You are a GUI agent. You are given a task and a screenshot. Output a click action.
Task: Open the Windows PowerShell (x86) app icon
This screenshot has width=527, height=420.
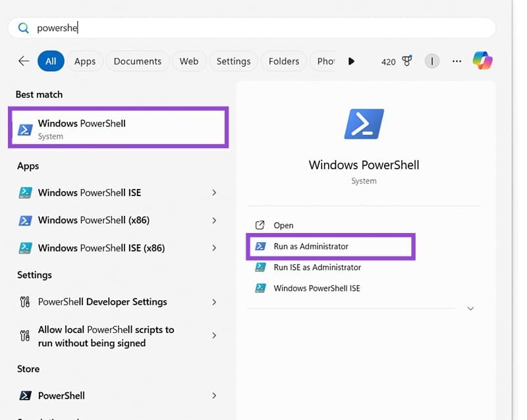coord(25,220)
